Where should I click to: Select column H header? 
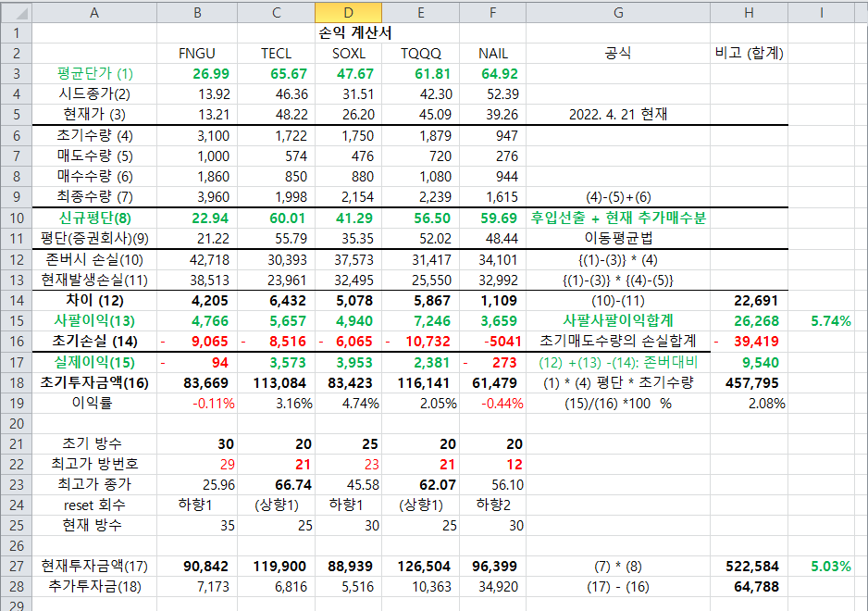(749, 13)
